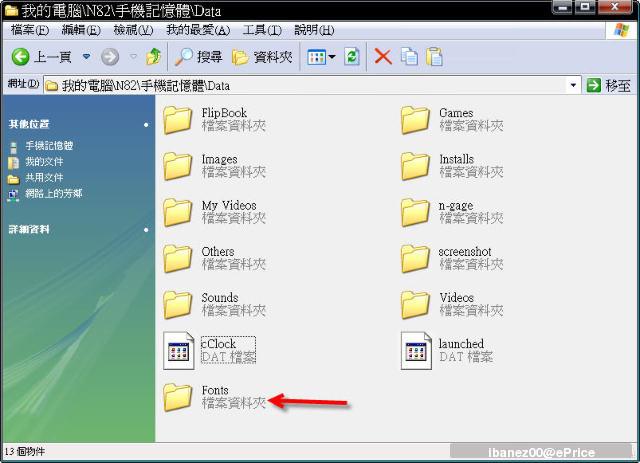Select the Images folder icon
The width and height of the screenshot is (640, 463).
coord(178,166)
